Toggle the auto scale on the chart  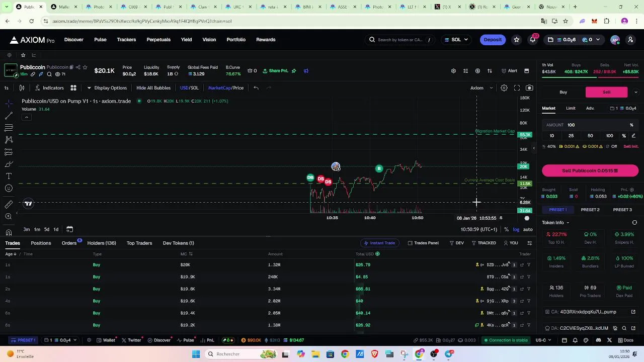point(528,229)
